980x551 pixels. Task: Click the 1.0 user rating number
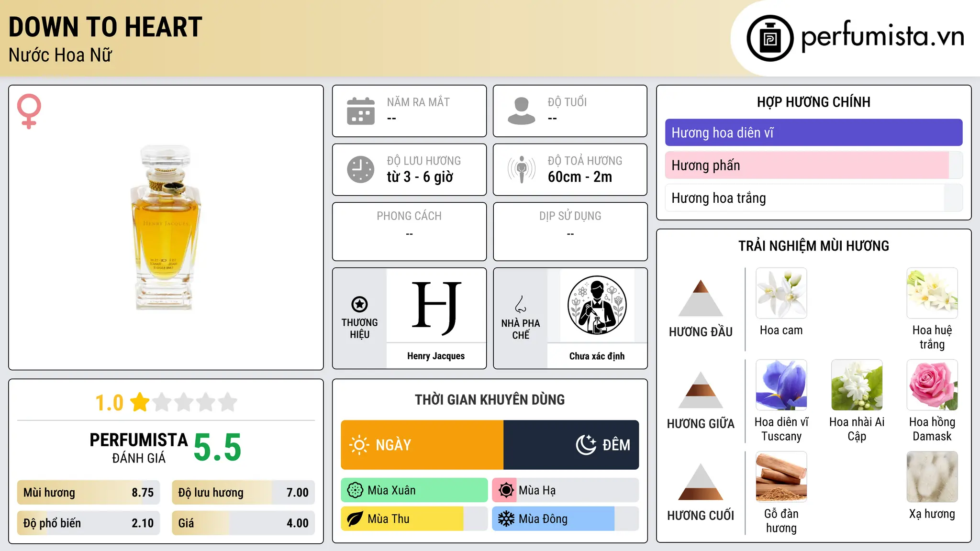point(109,403)
